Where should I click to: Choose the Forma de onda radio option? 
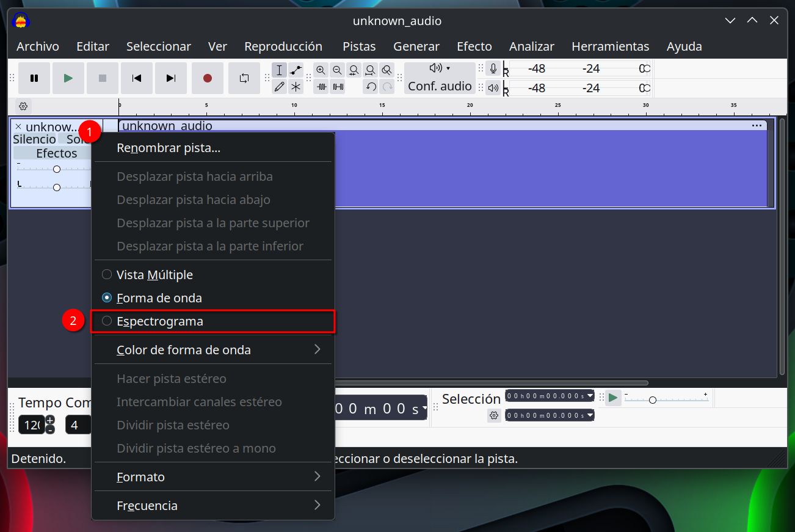pyautogui.click(x=159, y=298)
